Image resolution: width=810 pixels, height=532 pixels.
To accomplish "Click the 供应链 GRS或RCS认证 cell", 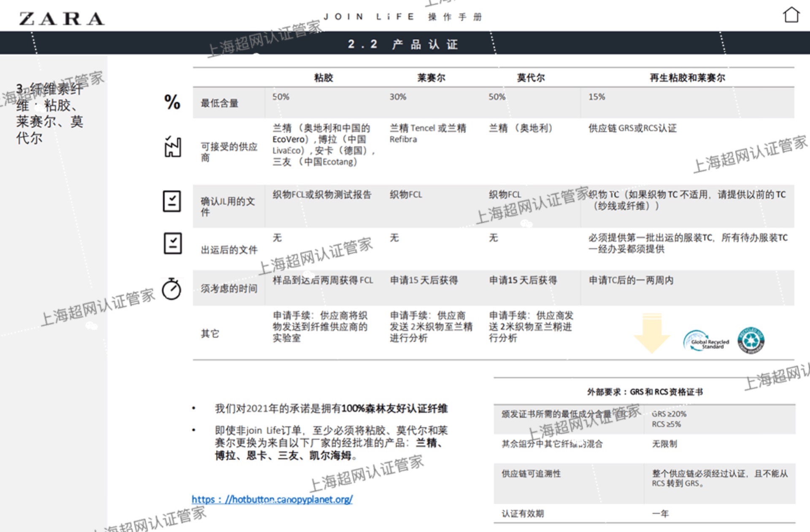I will coord(632,128).
